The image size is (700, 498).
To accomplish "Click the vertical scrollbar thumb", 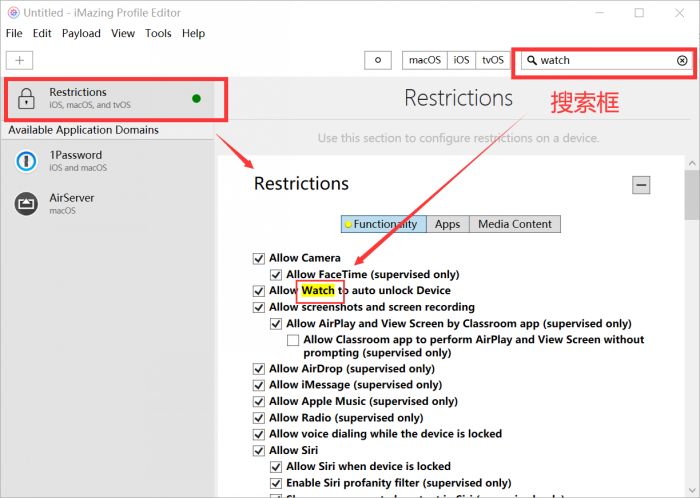I will click(x=692, y=195).
